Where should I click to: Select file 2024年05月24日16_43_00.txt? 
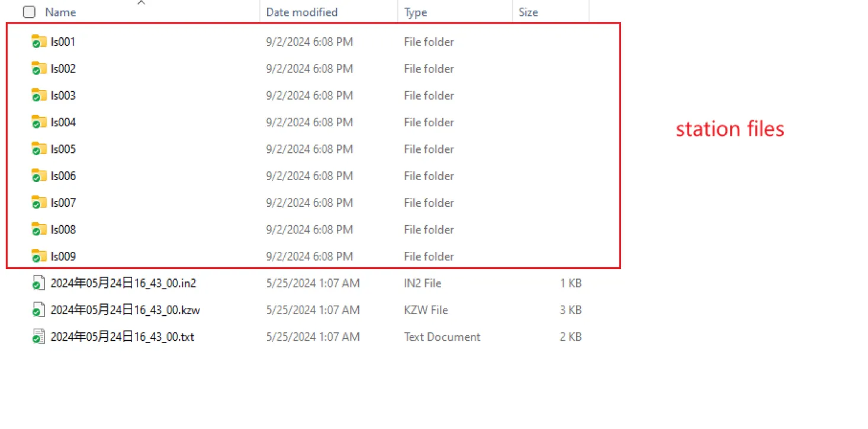pyautogui.click(x=123, y=337)
